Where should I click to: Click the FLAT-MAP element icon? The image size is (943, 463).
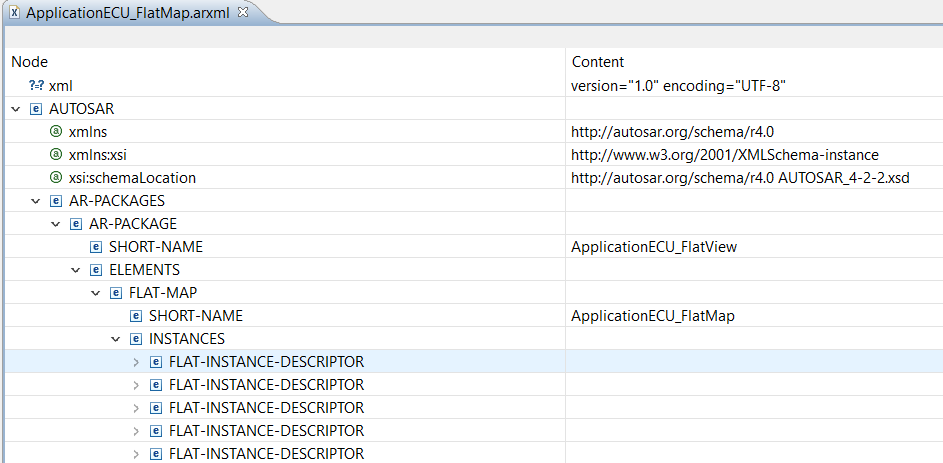115,293
